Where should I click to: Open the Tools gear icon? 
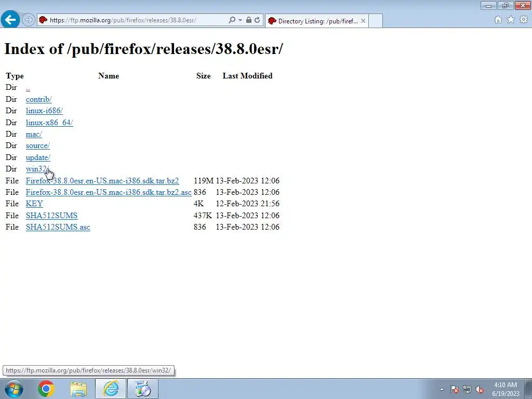coord(524,20)
